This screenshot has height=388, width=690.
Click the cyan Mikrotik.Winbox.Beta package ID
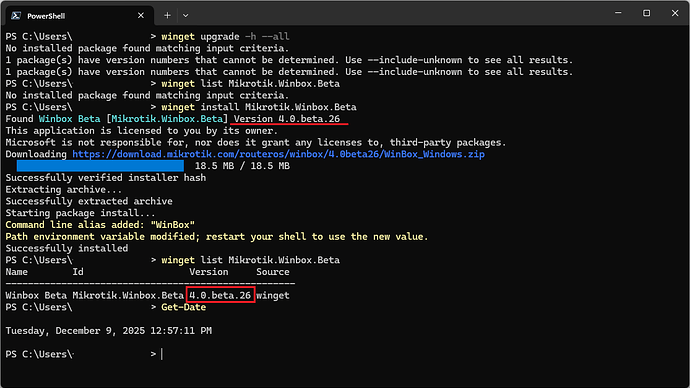coord(167,119)
